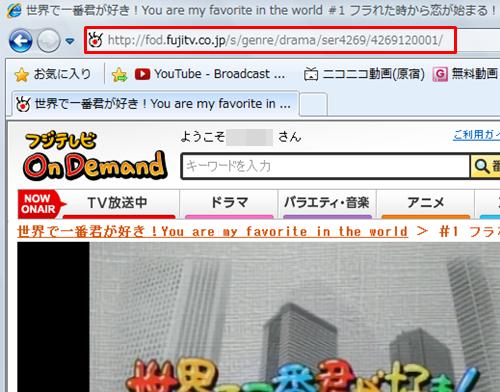Click the フジテレビ On Demand logo
Viewport: 500px width, 392px height.
click(95, 155)
